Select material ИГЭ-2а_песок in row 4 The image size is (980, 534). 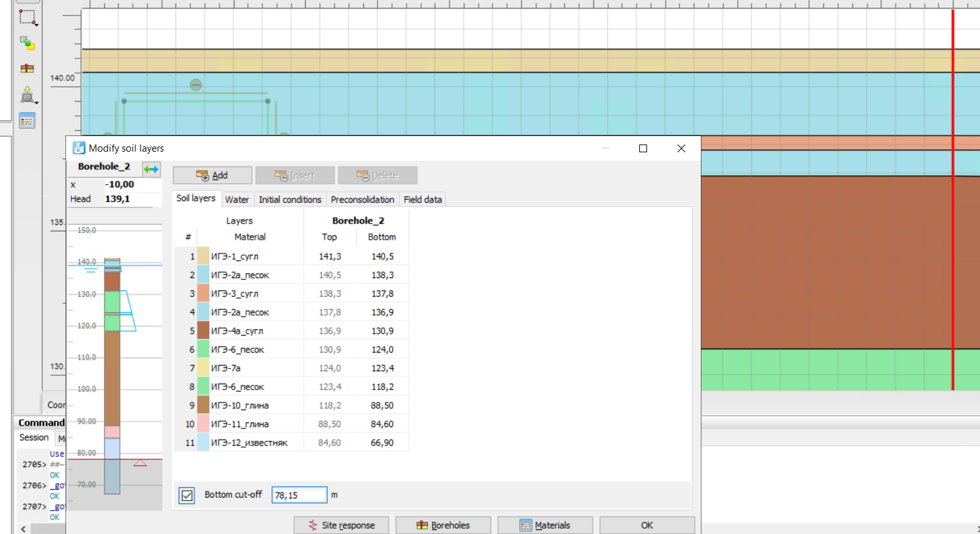coord(240,312)
